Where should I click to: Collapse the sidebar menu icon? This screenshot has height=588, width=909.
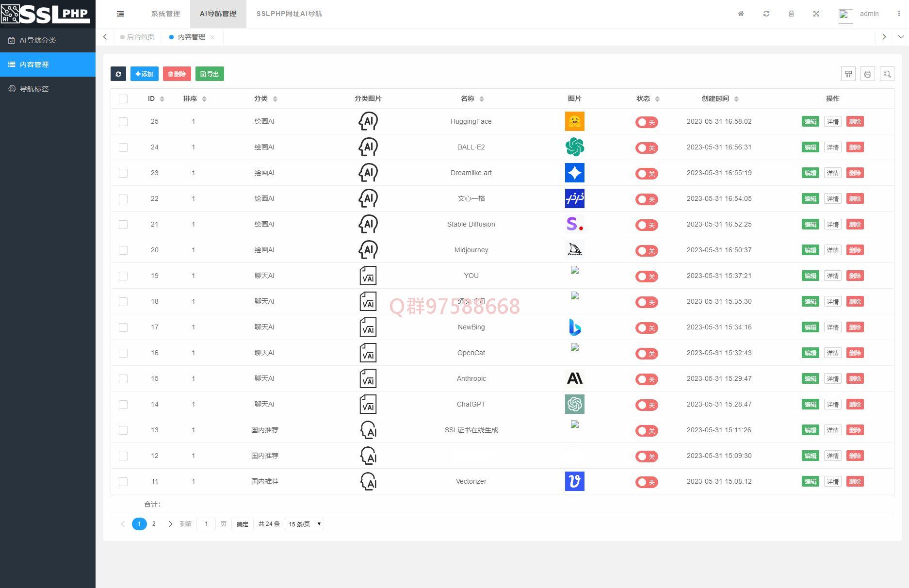120,14
